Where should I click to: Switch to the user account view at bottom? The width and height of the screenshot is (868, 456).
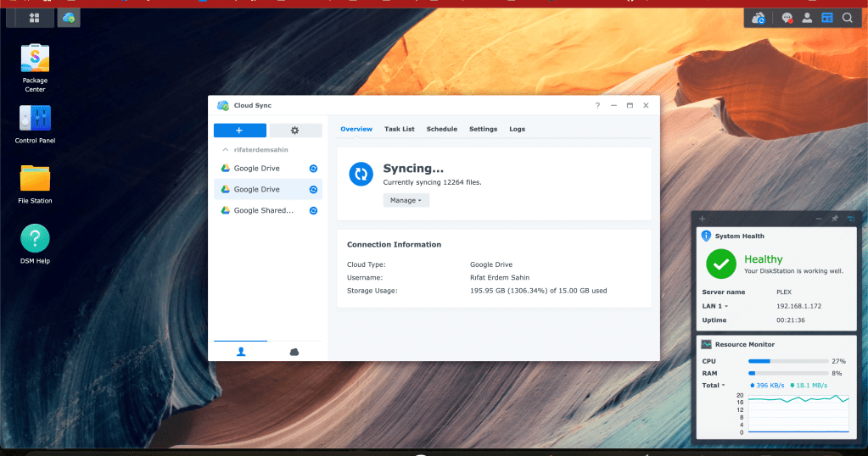pos(241,352)
